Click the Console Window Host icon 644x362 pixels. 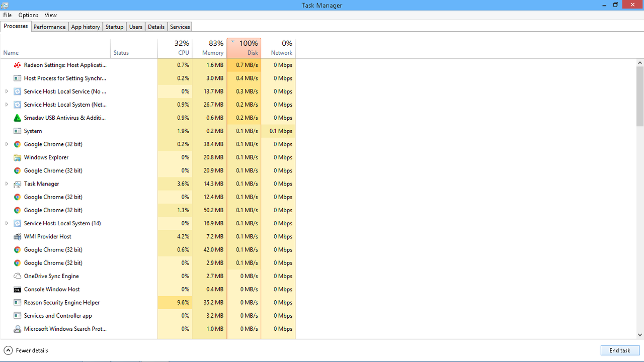17,289
